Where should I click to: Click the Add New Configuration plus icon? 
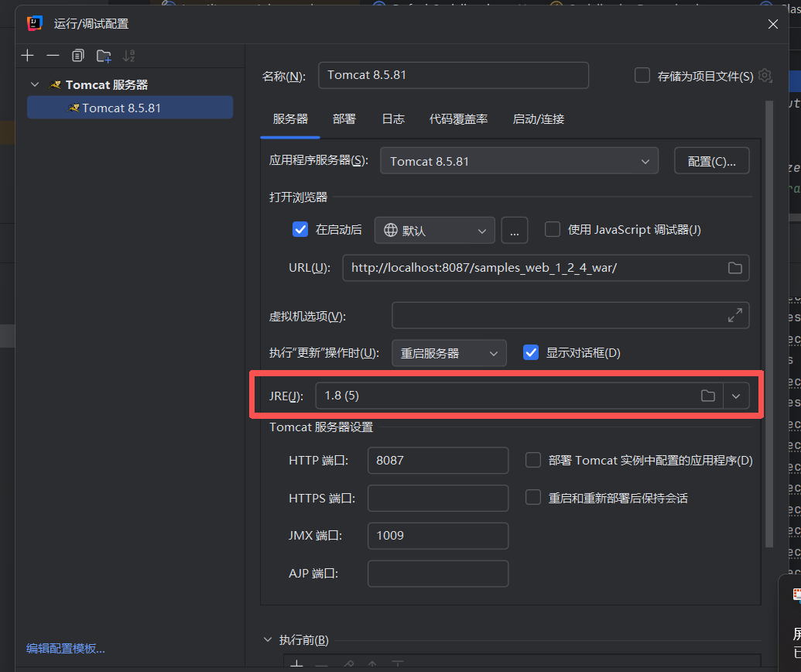(28, 56)
